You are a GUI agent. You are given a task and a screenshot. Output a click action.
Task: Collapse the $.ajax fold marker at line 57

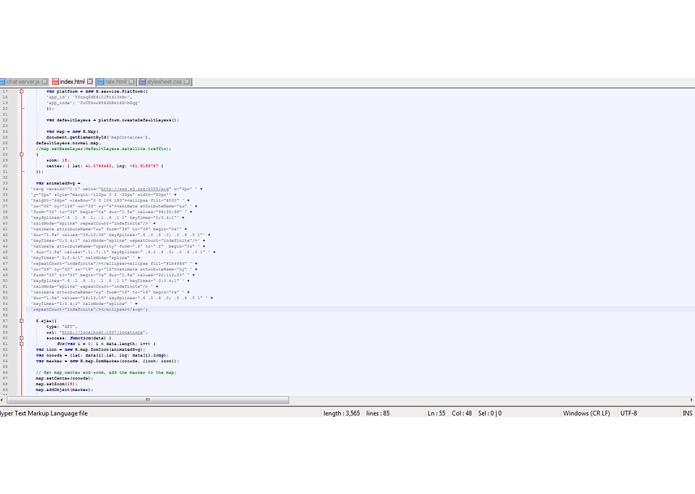pyautogui.click(x=21, y=321)
